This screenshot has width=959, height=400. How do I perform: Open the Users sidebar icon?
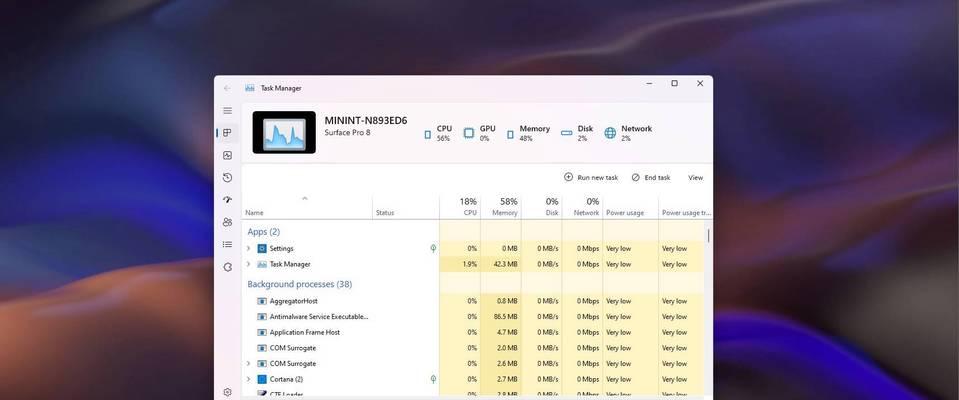[x=228, y=222]
